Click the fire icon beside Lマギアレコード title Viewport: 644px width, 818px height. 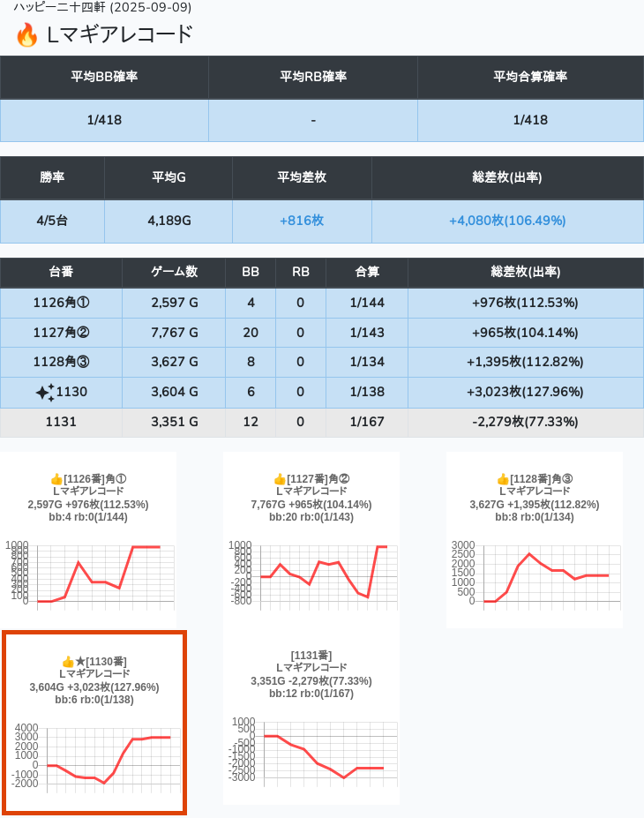[x=26, y=35]
